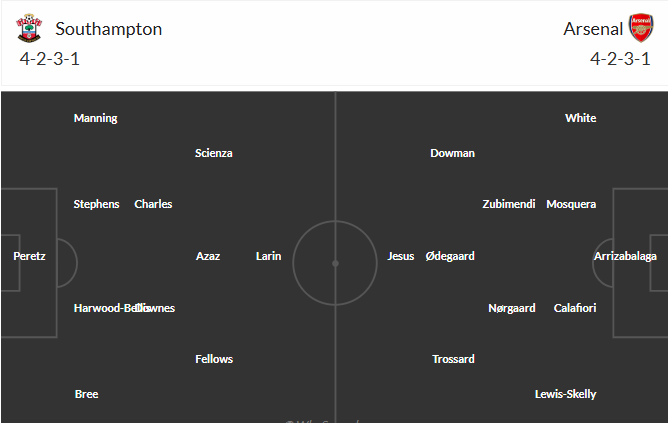Click Southampton defender Bree
The width and height of the screenshot is (668, 423).
[87, 394]
